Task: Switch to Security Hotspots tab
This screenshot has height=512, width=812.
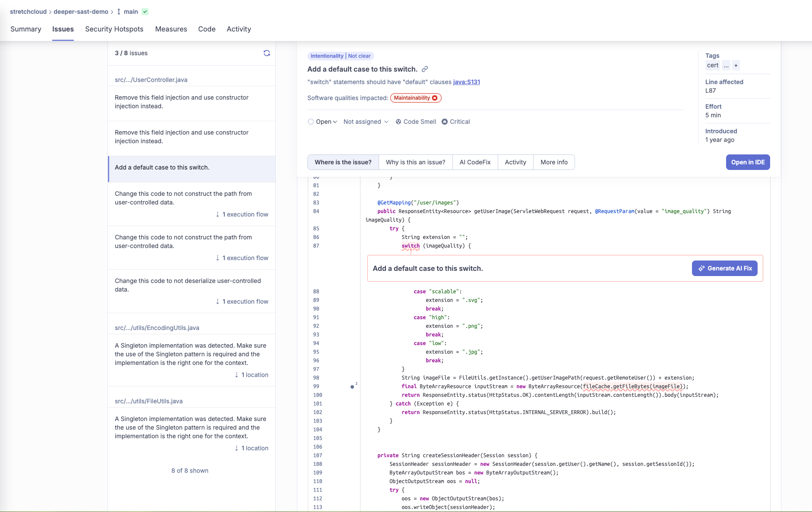Action: 114,29
